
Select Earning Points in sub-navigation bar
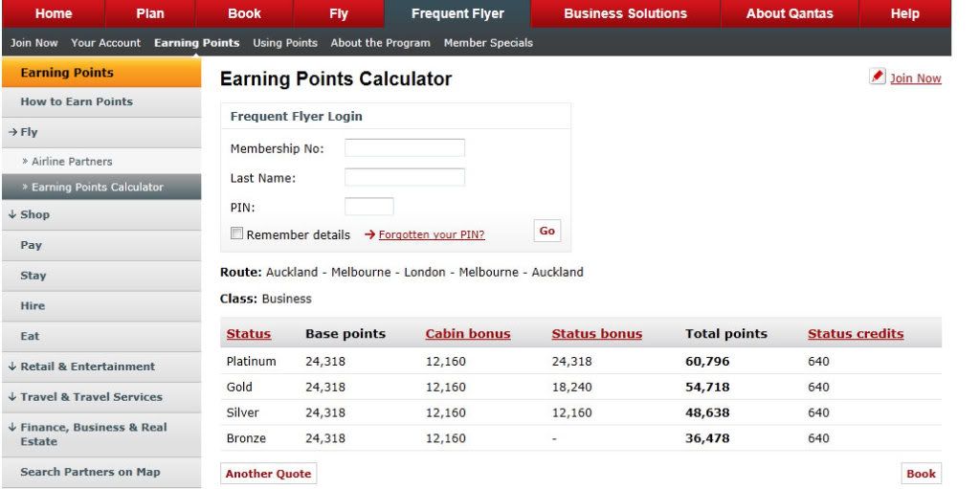[x=197, y=43]
